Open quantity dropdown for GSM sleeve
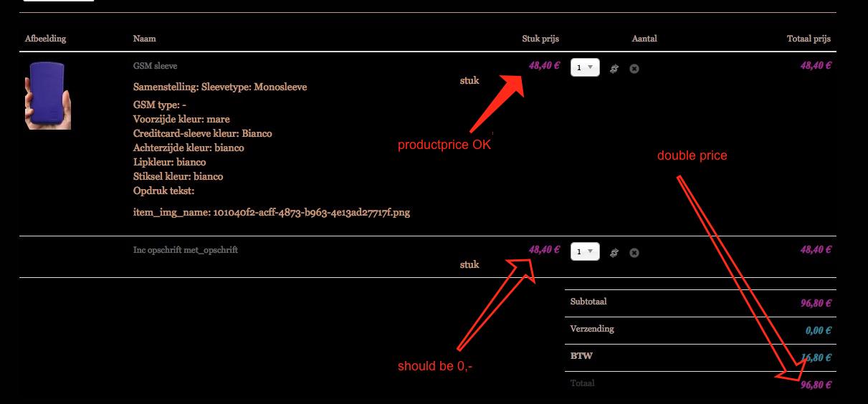868x404 pixels. click(x=585, y=68)
